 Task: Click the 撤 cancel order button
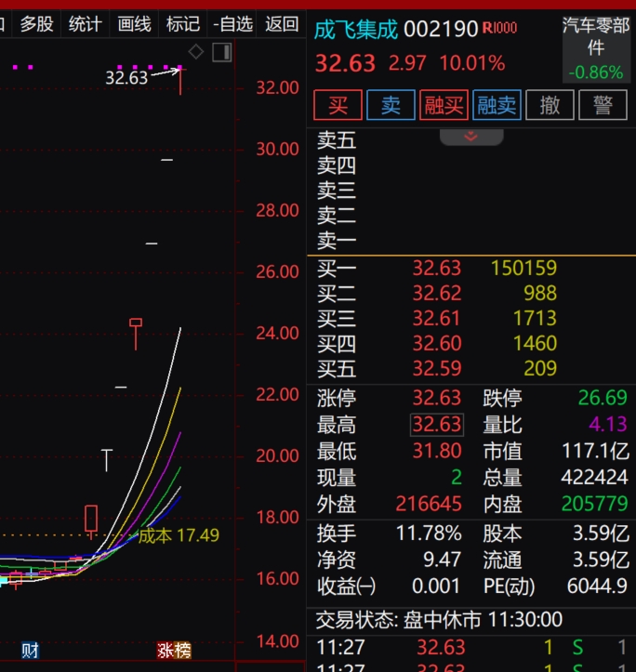(550, 105)
